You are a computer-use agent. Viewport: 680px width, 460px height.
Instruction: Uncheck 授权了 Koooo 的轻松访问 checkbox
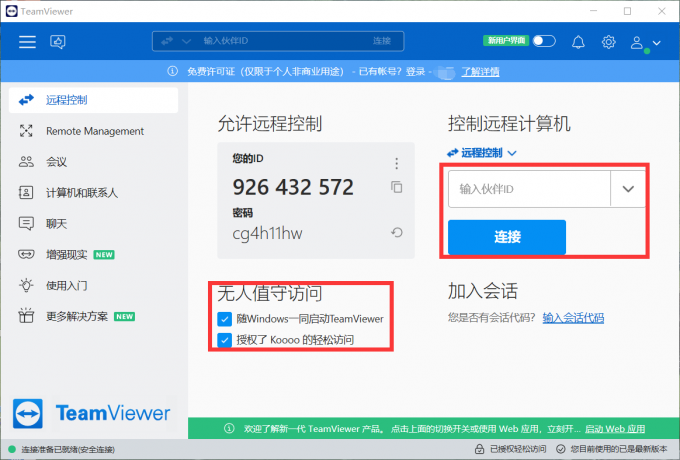tap(225, 339)
